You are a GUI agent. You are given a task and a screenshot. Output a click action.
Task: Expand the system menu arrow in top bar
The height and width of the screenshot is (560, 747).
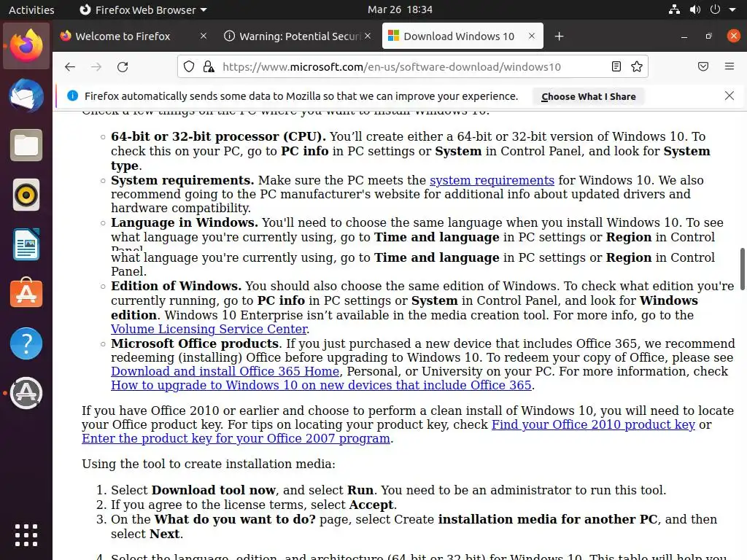coord(732,9)
